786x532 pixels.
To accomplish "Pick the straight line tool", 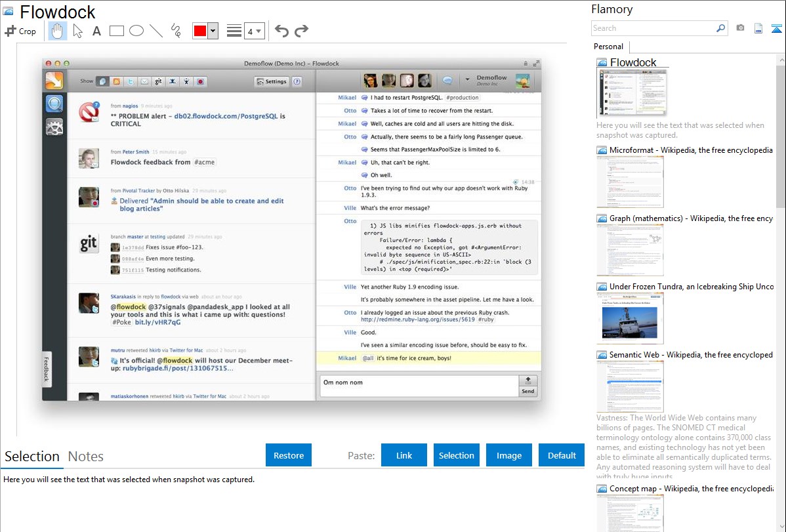I will 156,31.
